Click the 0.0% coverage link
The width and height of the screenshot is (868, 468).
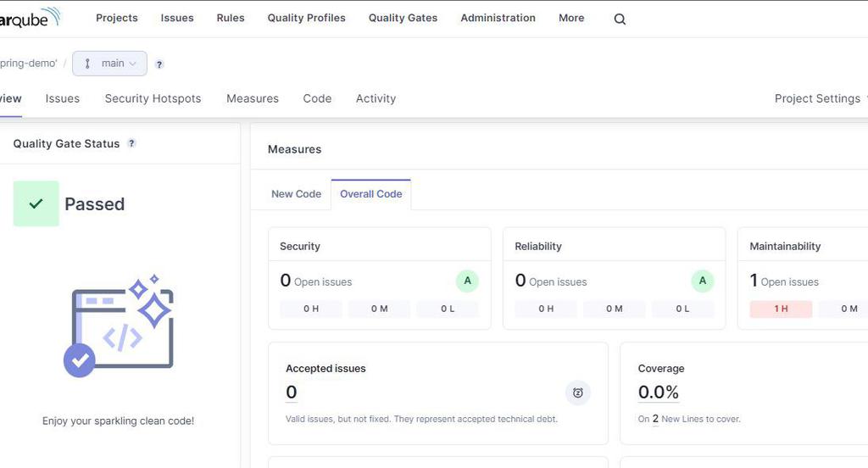click(x=659, y=392)
